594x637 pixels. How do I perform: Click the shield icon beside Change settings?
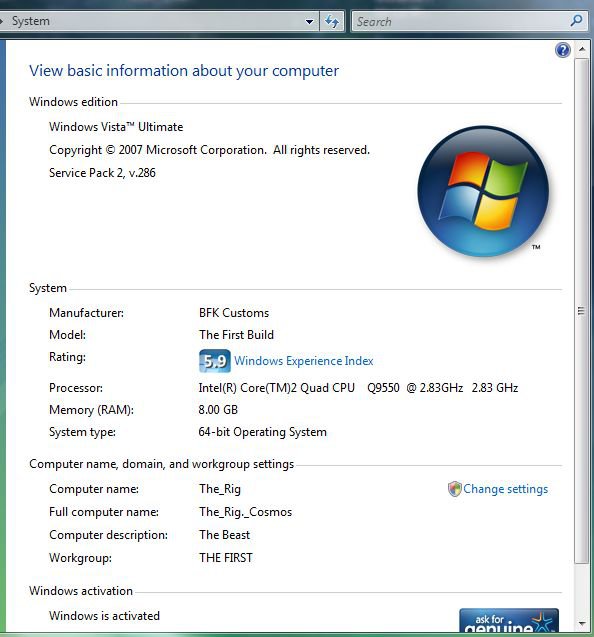(x=455, y=489)
